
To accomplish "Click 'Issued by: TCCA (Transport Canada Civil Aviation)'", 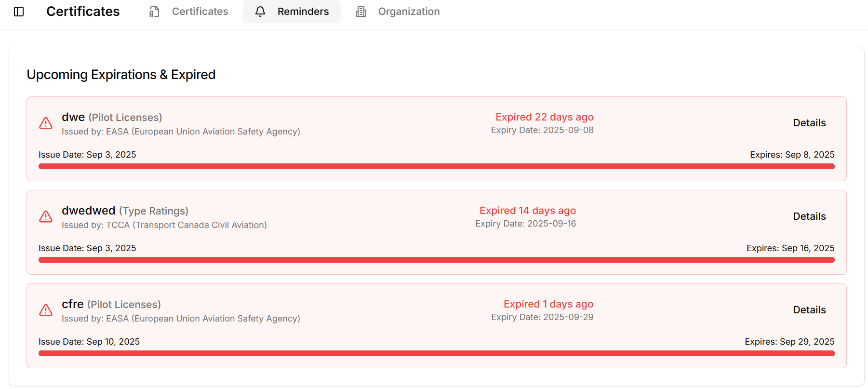I will 164,225.
